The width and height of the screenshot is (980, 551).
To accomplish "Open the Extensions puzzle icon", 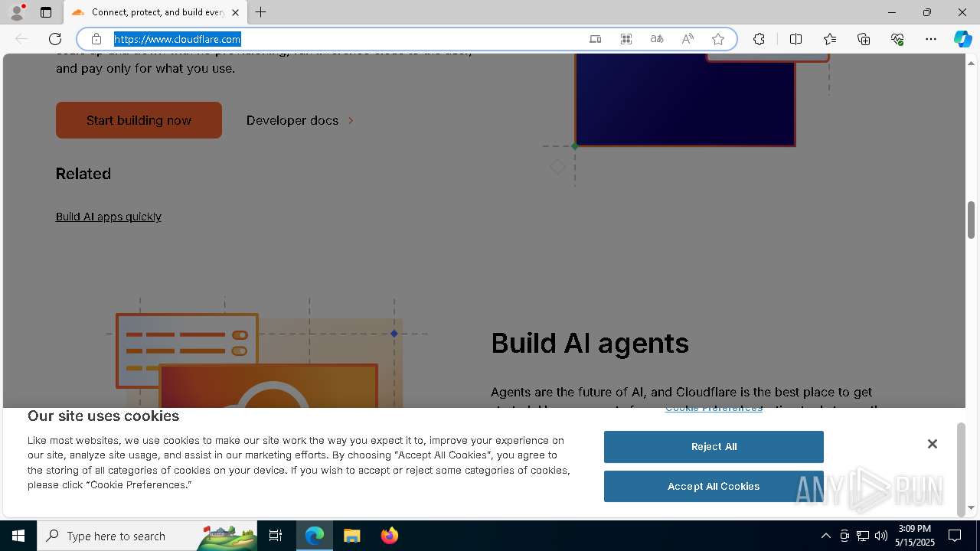I will click(759, 39).
